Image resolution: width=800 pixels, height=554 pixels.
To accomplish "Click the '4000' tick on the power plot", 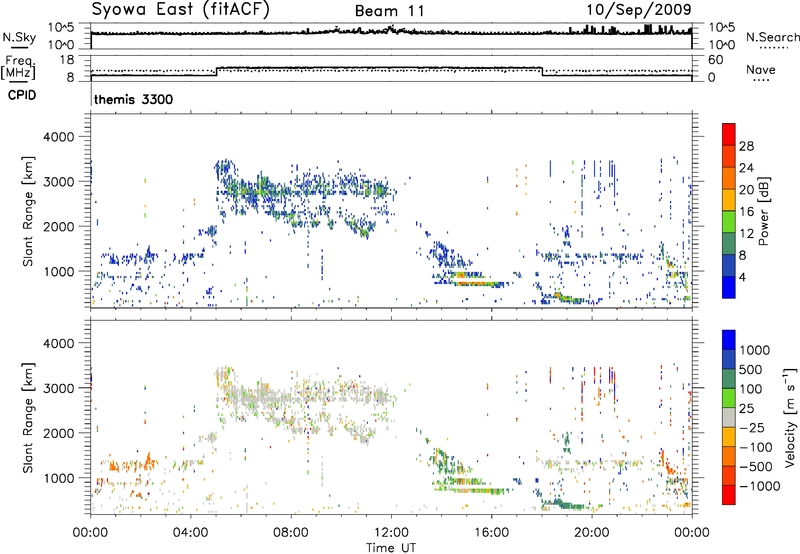I will [x=59, y=137].
